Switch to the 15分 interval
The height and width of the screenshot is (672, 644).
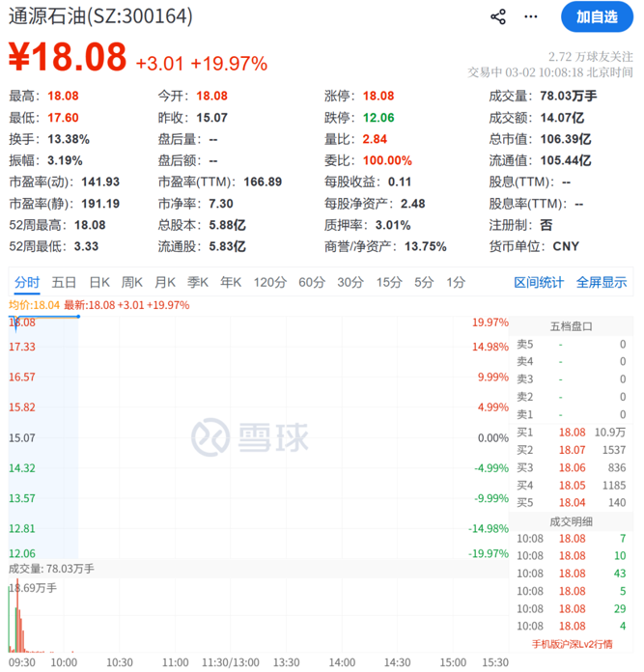click(x=389, y=282)
